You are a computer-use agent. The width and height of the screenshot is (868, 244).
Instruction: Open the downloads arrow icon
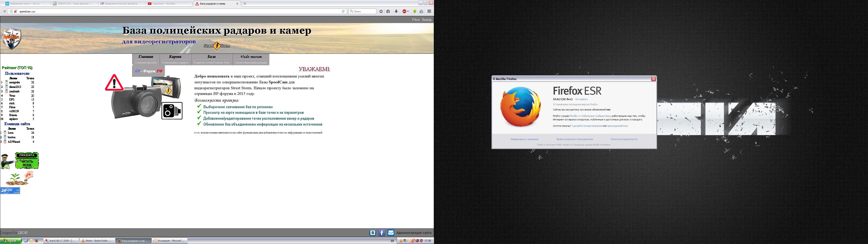(x=396, y=11)
